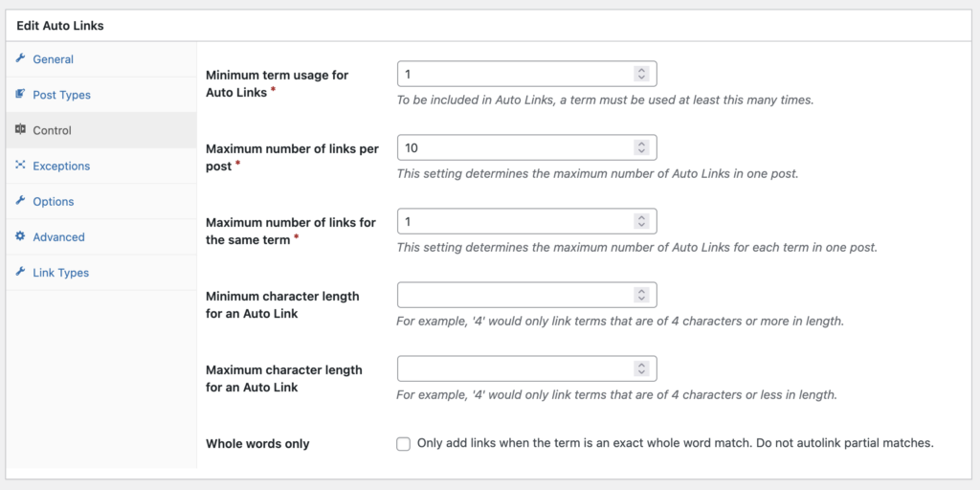The image size is (980, 490).
Task: Click the wrench icon beside General
Action: 20,58
